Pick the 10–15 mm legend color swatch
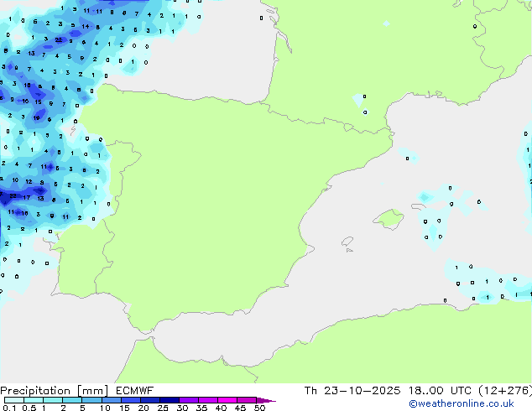Image resolution: width=532 pixels, height=411 pixels. (x=111, y=400)
